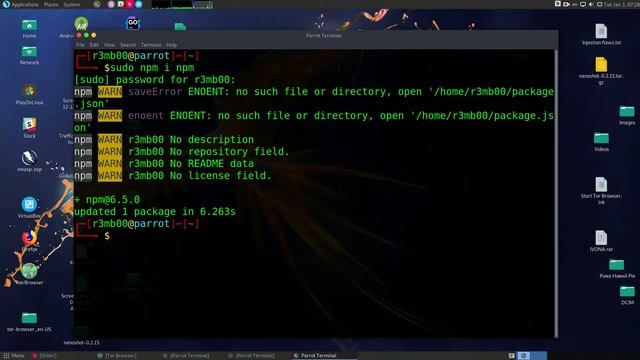Launch the GoLand desktop icon
Viewport: 640px width, 360px height.
tap(133, 23)
